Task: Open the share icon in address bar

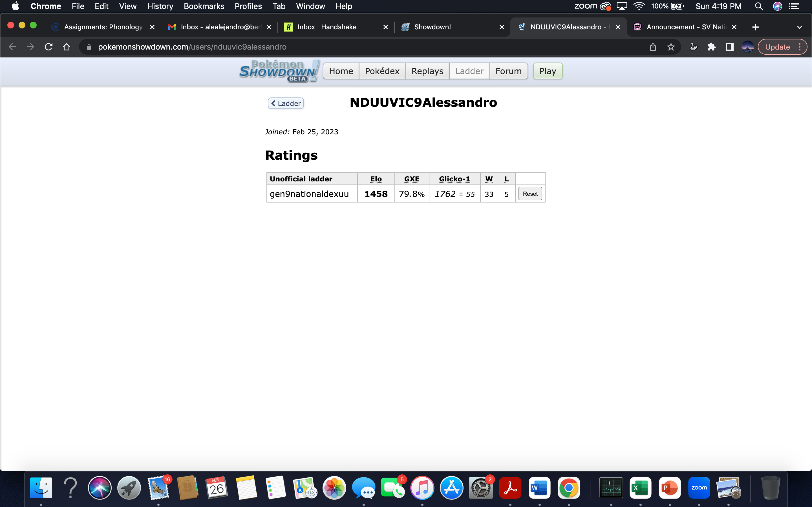Action: point(653,47)
